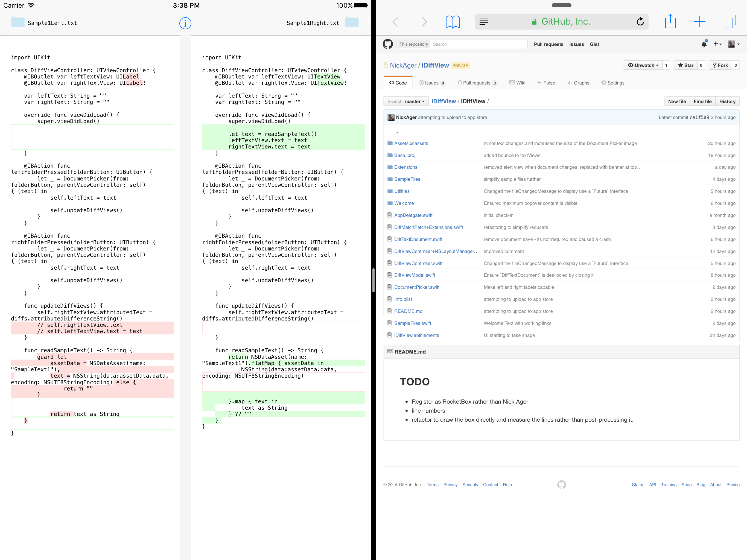Go forward in Safari
This screenshot has height=560, width=747.
coord(424,22)
